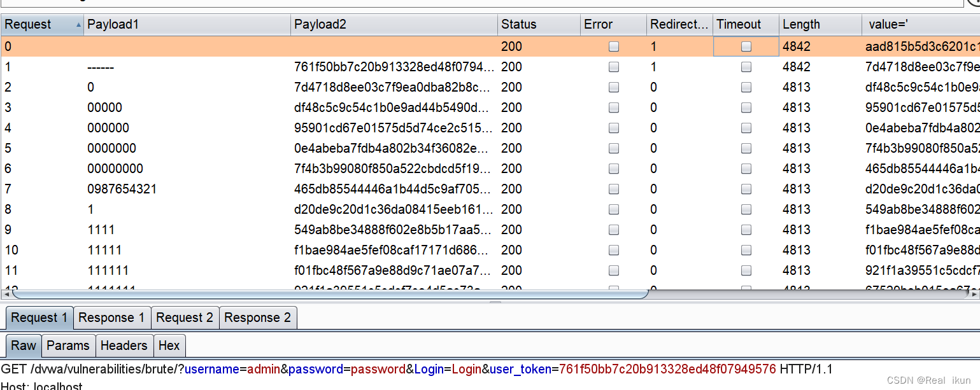Select row with payload 000000
Viewport: 980px width, 390px height.
(490, 128)
